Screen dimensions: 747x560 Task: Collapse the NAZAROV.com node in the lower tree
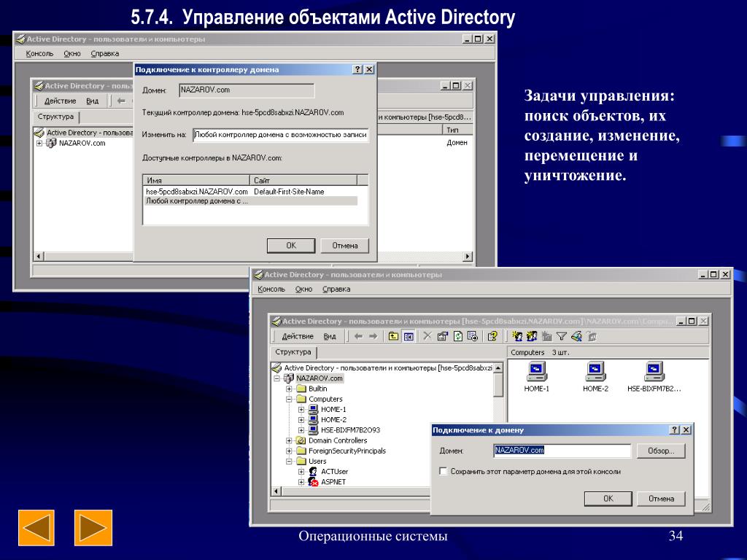pyautogui.click(x=276, y=378)
